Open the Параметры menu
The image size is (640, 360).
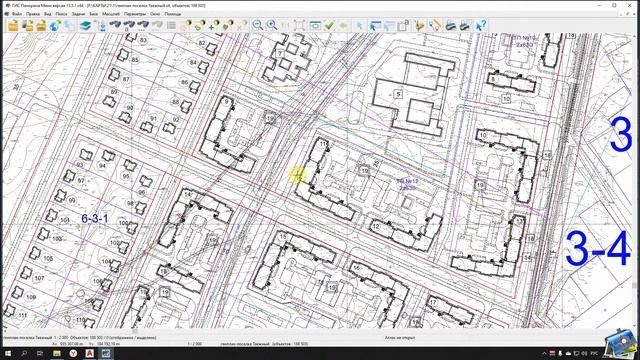(135, 14)
